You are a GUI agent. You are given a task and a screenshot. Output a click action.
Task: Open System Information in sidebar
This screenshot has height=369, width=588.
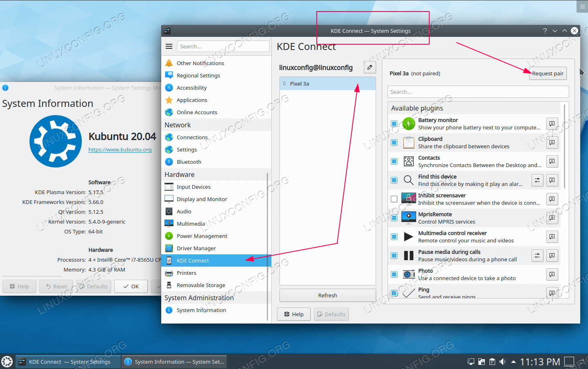(214, 310)
